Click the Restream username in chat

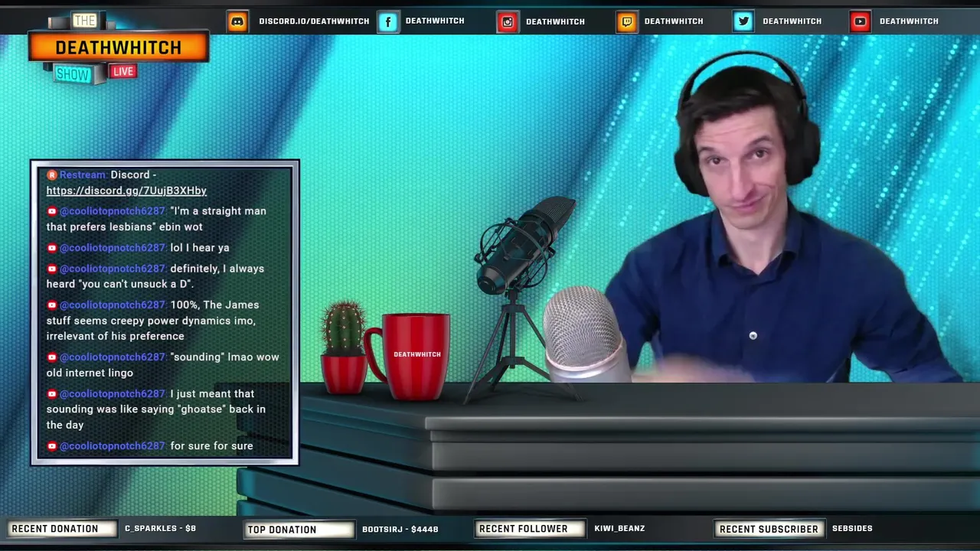(83, 175)
